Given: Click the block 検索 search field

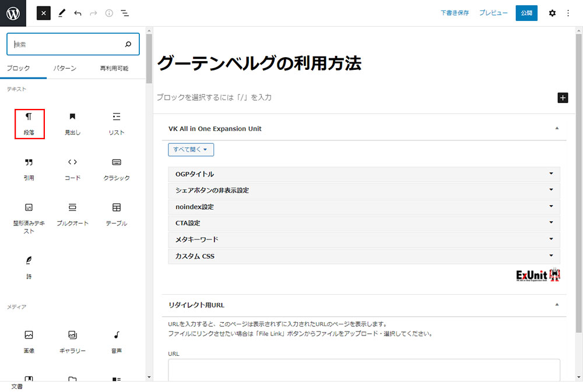Looking at the screenshot, I should coord(67,44).
